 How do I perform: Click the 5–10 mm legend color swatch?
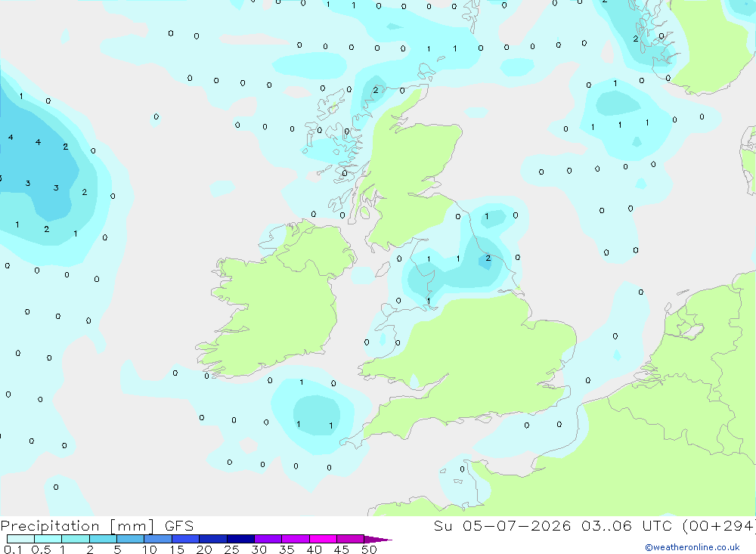click(x=131, y=539)
